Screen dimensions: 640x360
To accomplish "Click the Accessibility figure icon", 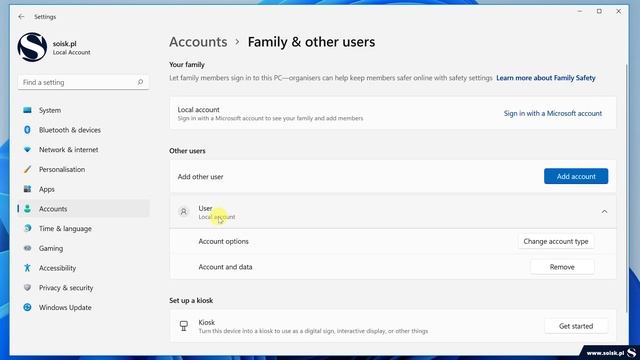I will click(27, 268).
